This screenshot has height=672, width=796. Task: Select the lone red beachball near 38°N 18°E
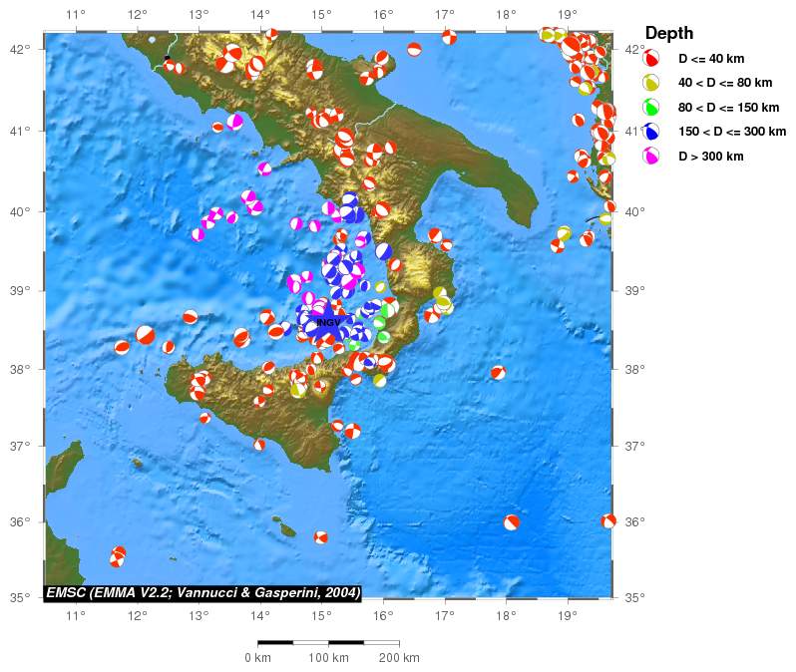[x=499, y=373]
